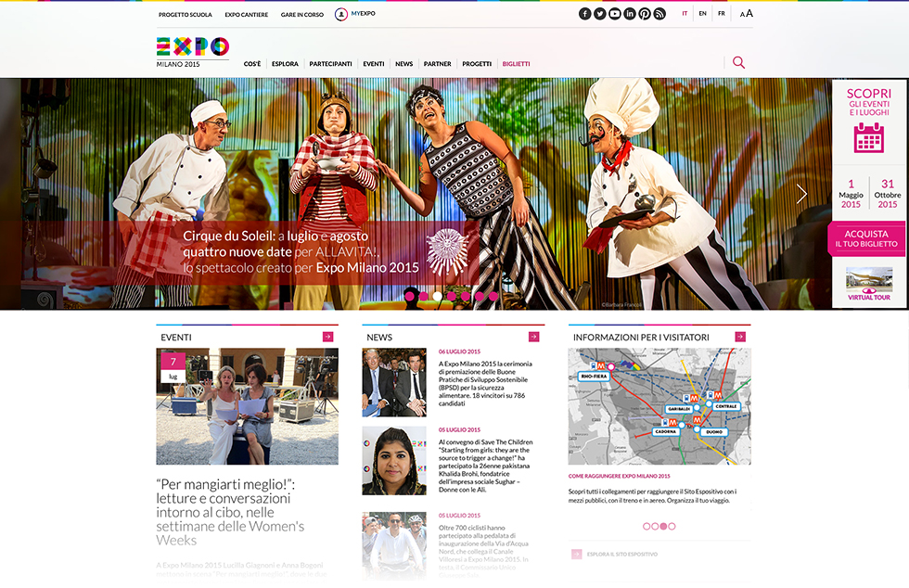Open the Esplora menu
The height and width of the screenshot is (588, 909).
click(x=286, y=64)
